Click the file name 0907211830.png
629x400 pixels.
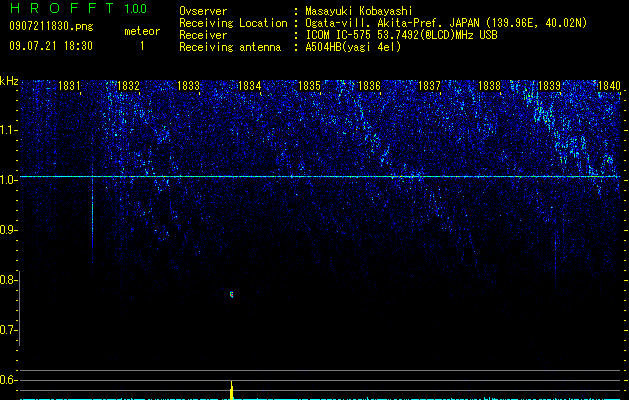[51, 26]
